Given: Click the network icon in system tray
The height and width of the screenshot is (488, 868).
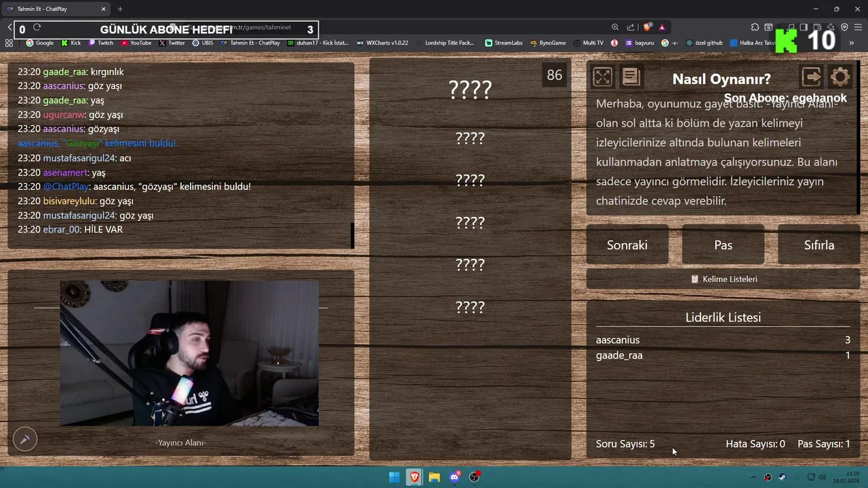Looking at the screenshot, I should [810, 477].
